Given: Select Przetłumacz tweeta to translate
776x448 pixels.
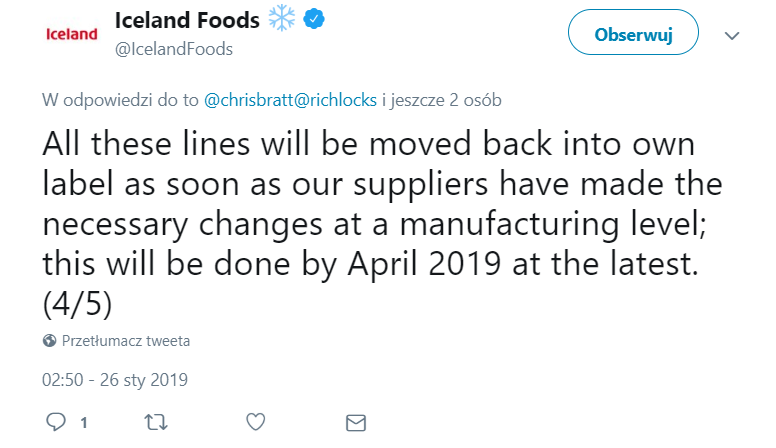Looking at the screenshot, I should 126,341.
